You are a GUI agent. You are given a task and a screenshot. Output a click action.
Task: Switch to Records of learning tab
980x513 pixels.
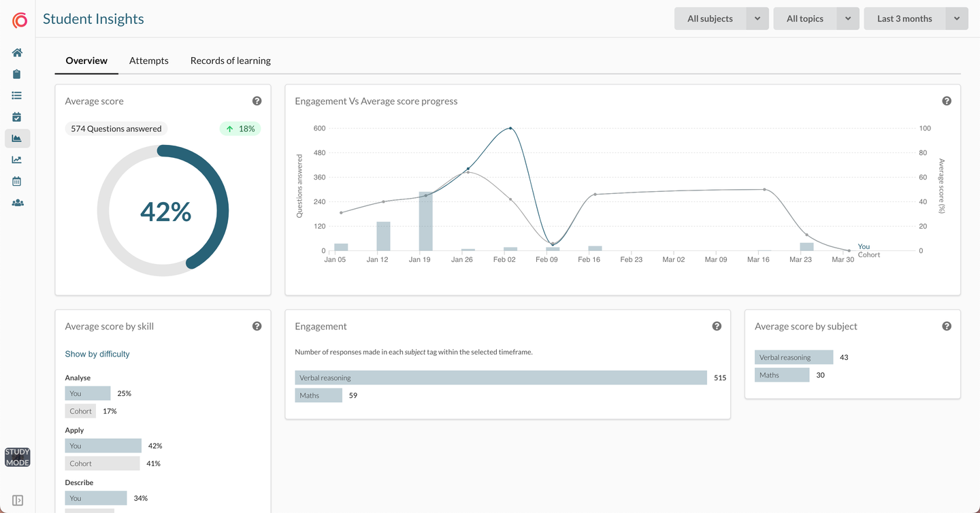(x=230, y=61)
